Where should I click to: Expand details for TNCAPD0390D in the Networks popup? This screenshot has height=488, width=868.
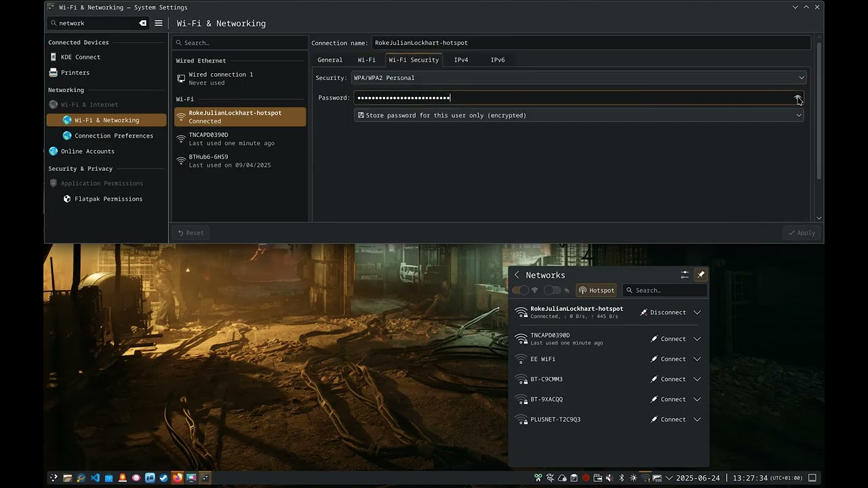click(697, 339)
